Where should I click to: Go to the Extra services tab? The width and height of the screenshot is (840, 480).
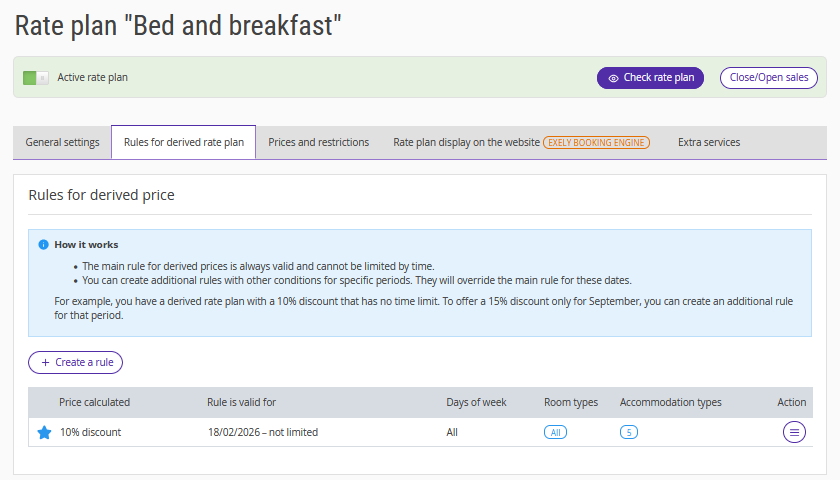click(x=708, y=142)
